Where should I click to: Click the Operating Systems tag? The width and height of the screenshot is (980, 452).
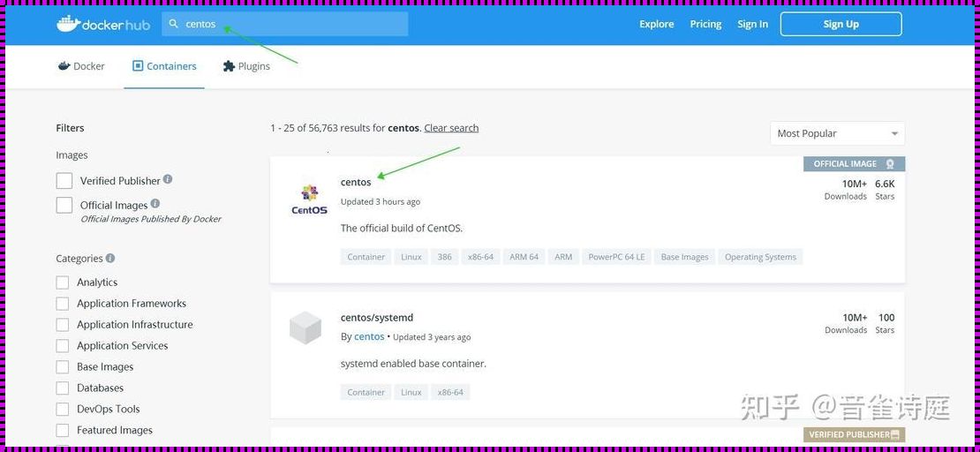click(760, 257)
